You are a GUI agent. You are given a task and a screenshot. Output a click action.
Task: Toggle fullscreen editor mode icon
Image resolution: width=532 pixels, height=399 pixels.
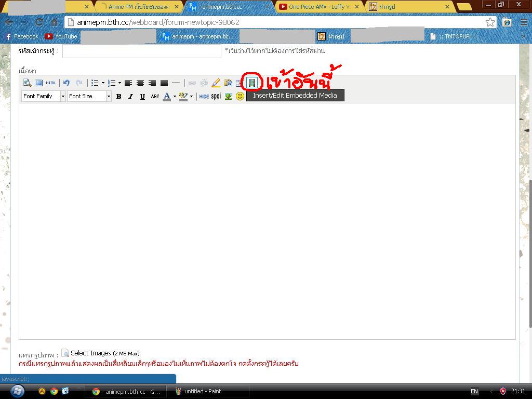point(38,83)
